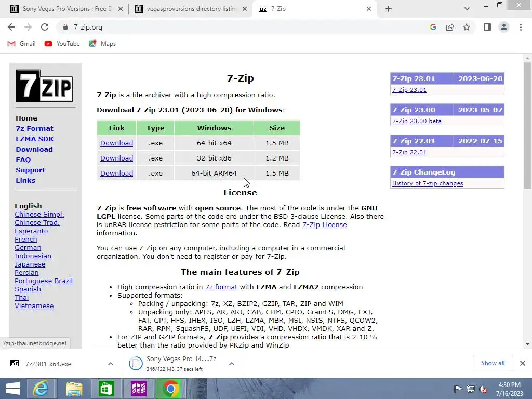Click the purple tiles taskbar app icon
This screenshot has width=532, height=399.
[x=138, y=389]
